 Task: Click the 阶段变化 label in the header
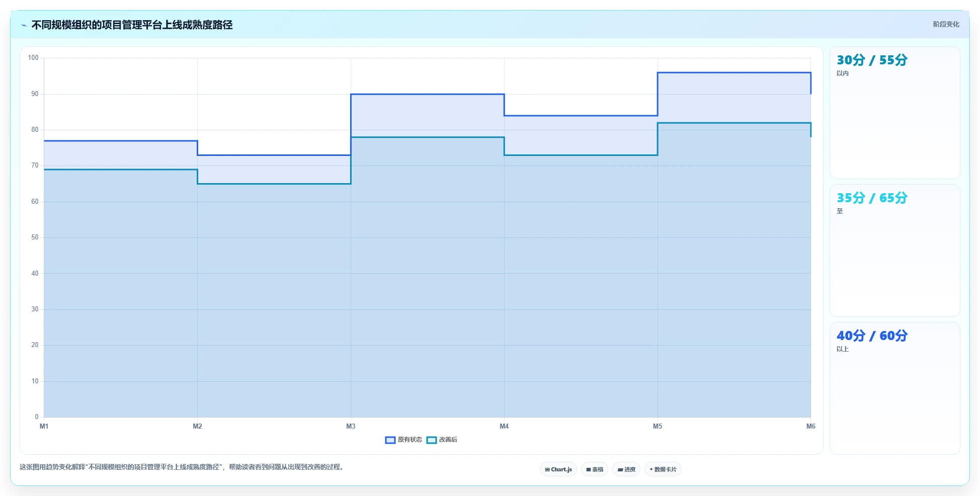946,24
